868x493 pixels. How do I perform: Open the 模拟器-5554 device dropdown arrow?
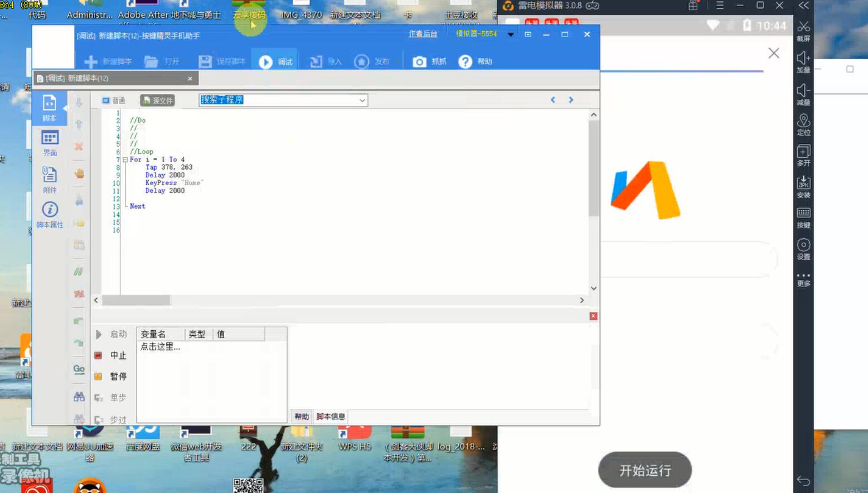click(510, 35)
